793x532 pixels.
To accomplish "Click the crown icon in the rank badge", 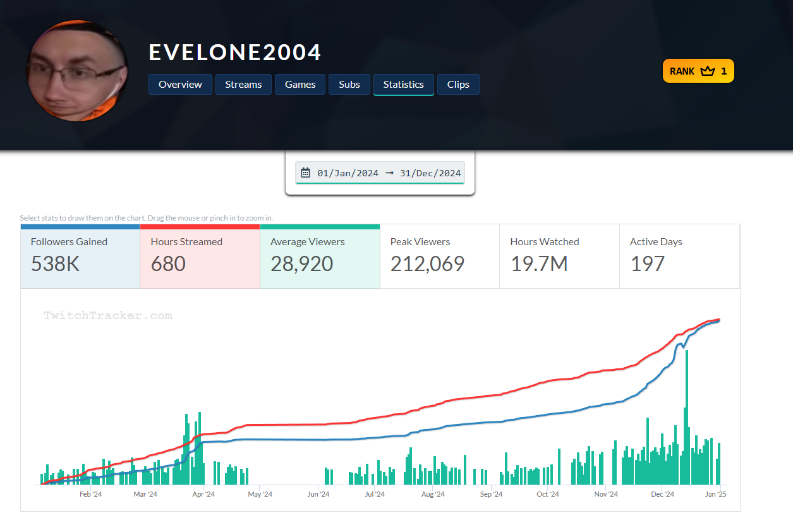I will pos(708,71).
